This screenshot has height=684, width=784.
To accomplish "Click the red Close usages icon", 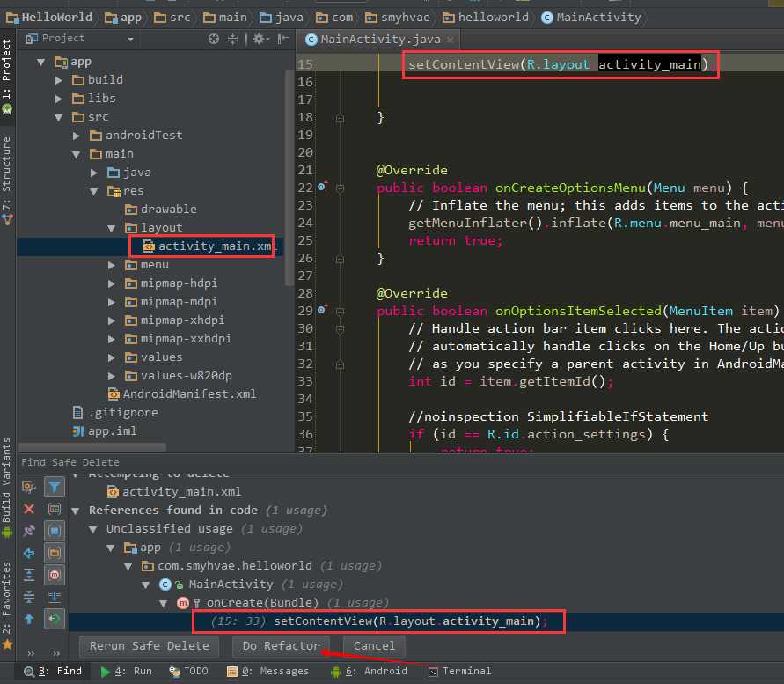I will pyautogui.click(x=29, y=509).
